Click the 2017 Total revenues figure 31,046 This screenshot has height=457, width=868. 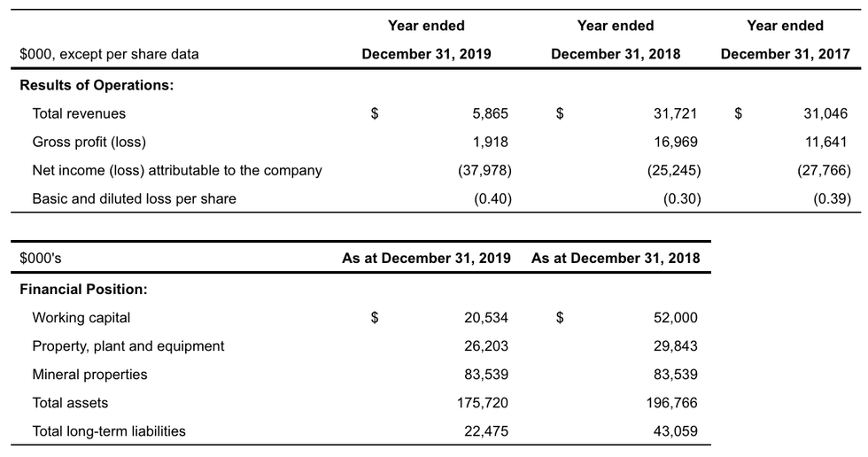(825, 113)
